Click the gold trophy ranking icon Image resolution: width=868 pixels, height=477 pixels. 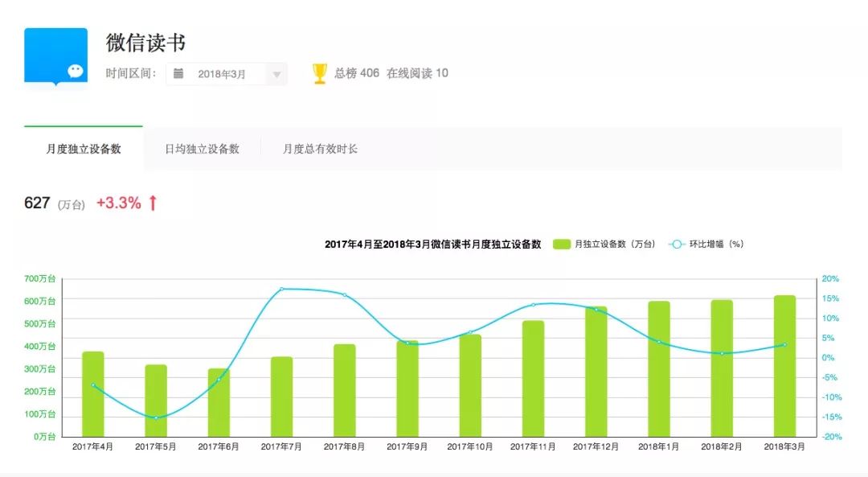click(x=319, y=74)
